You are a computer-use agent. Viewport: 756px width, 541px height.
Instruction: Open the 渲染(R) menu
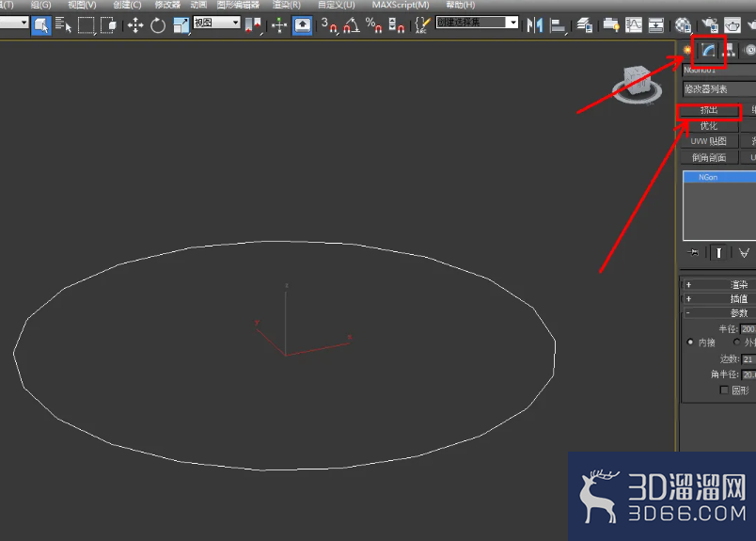coord(287,5)
